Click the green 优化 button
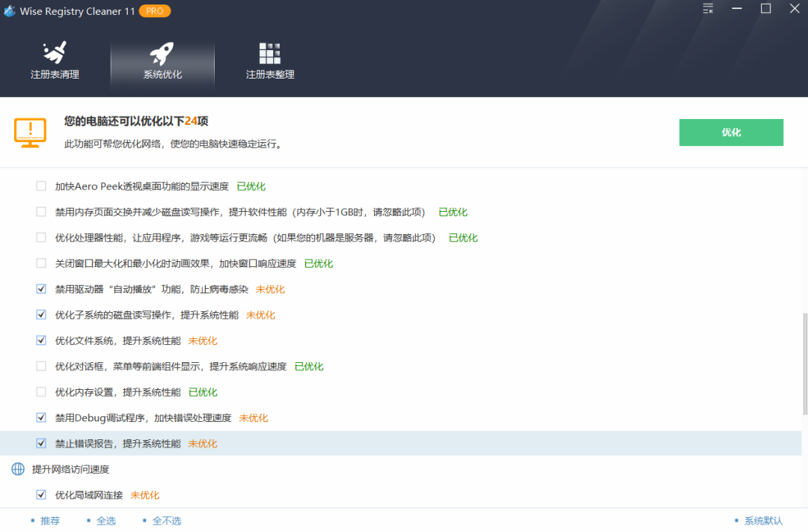 (x=731, y=132)
